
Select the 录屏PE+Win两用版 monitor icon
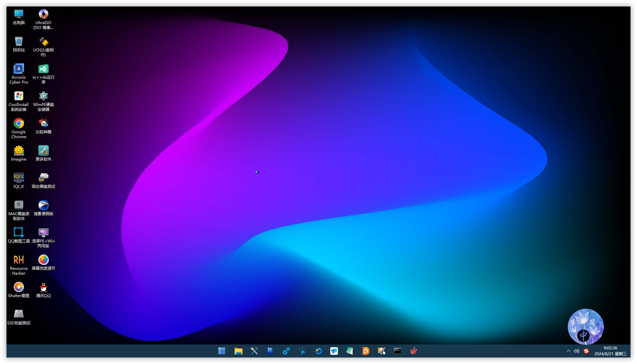[43, 238]
